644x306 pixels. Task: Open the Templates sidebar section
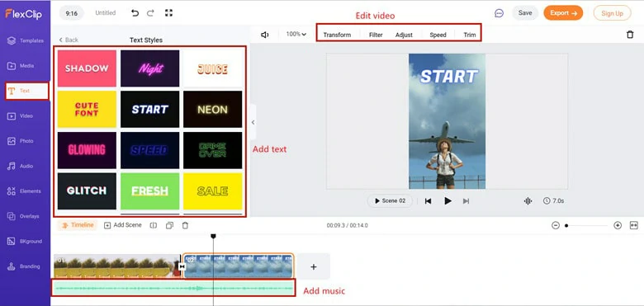26,40
